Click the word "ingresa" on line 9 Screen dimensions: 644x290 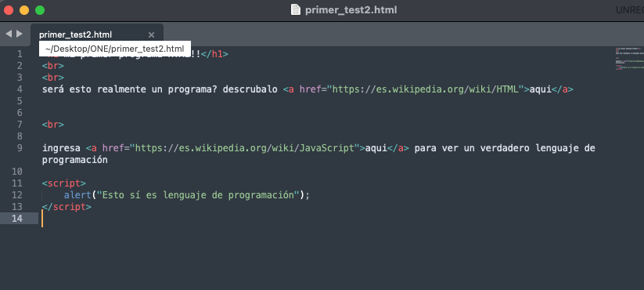61,147
